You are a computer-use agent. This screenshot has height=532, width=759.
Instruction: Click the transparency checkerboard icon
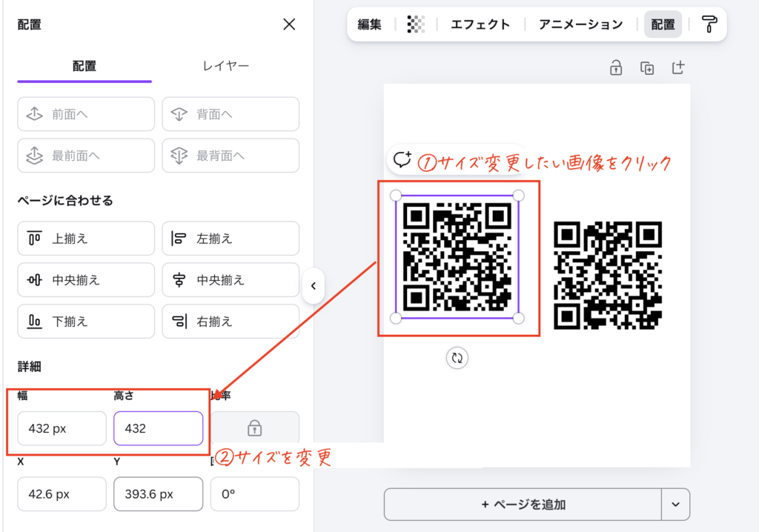pyautogui.click(x=416, y=24)
